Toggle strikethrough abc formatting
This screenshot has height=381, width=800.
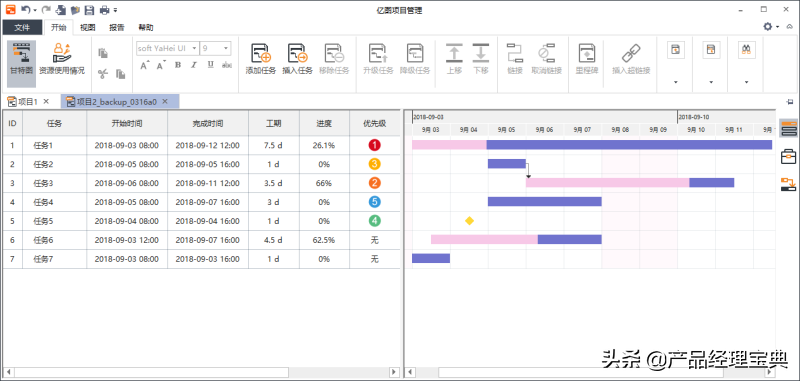227,65
